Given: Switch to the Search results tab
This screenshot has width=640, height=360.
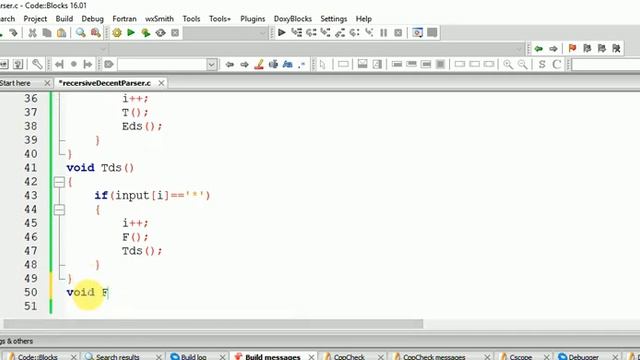Looking at the screenshot, I should point(118,357).
